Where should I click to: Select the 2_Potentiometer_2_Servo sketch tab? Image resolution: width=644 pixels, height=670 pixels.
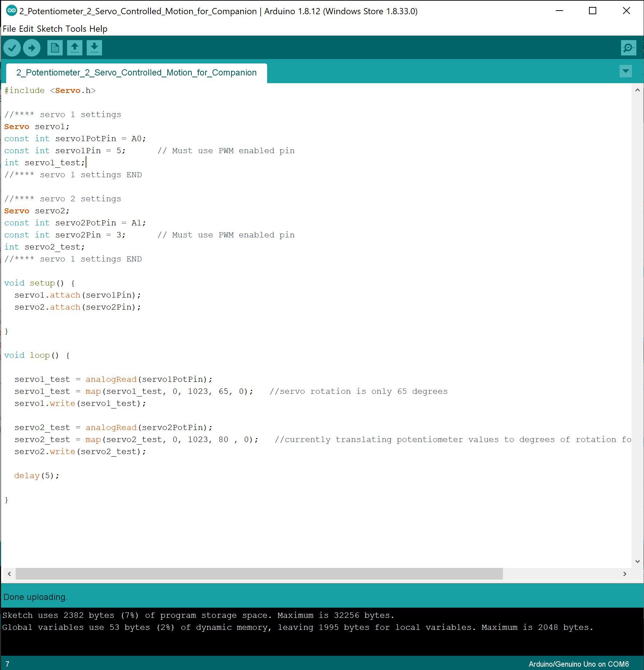click(136, 73)
